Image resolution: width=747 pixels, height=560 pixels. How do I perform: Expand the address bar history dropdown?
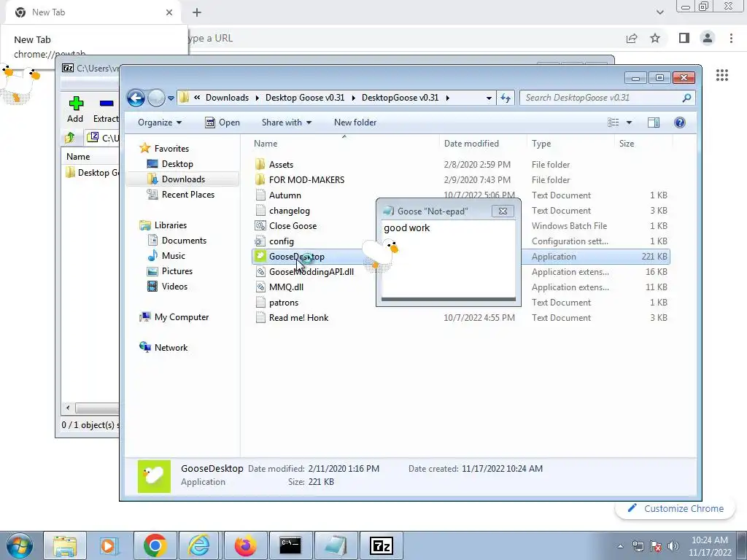[x=488, y=98]
